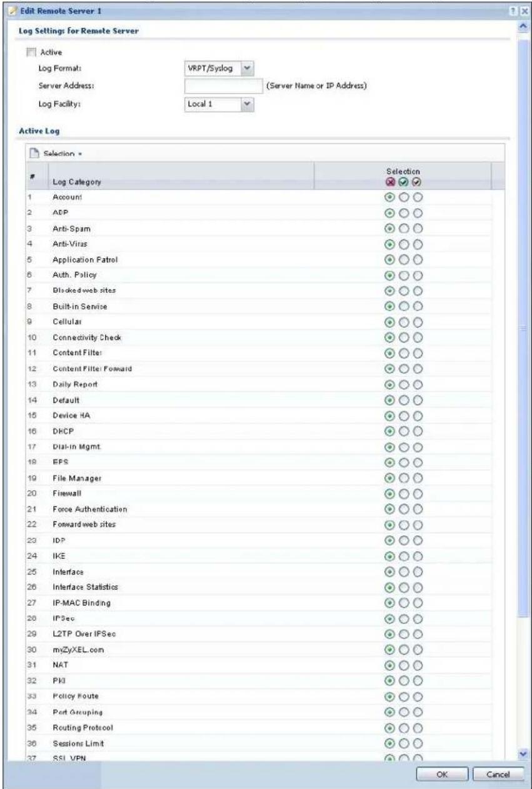
Task: Close the Edit Remote Server dialog
Action: (524, 12)
